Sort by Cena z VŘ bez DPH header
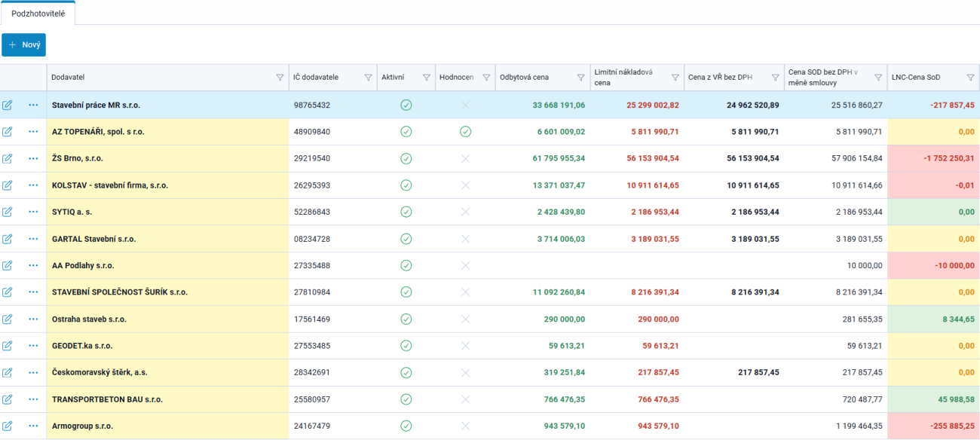This screenshot has height=440, width=980. pyautogui.click(x=720, y=78)
